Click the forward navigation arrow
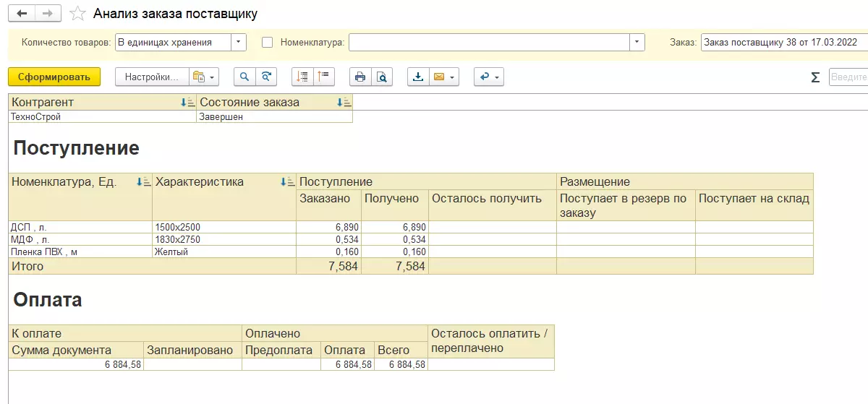Viewport: 868px width, 404px height. [47, 14]
